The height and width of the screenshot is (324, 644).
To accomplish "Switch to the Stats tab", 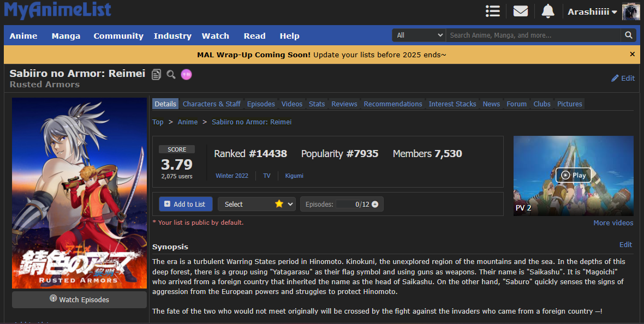I will 317,104.
